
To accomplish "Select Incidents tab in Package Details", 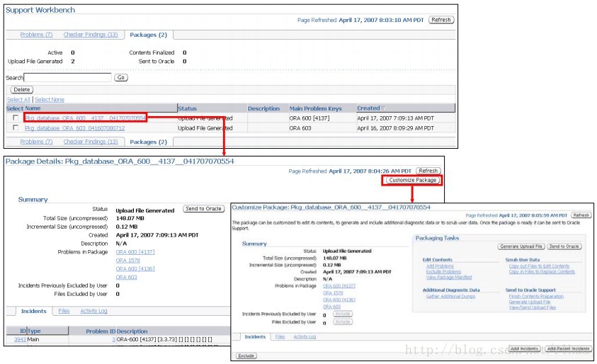I will point(34,311).
